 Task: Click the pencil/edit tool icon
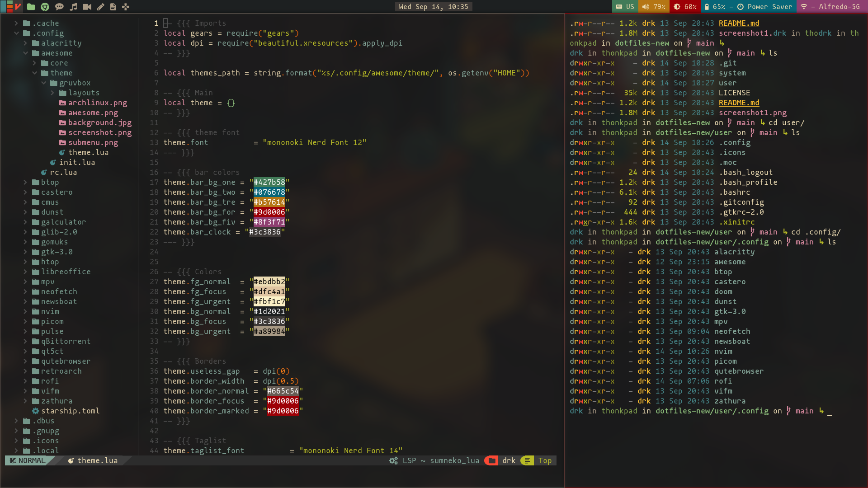click(99, 7)
